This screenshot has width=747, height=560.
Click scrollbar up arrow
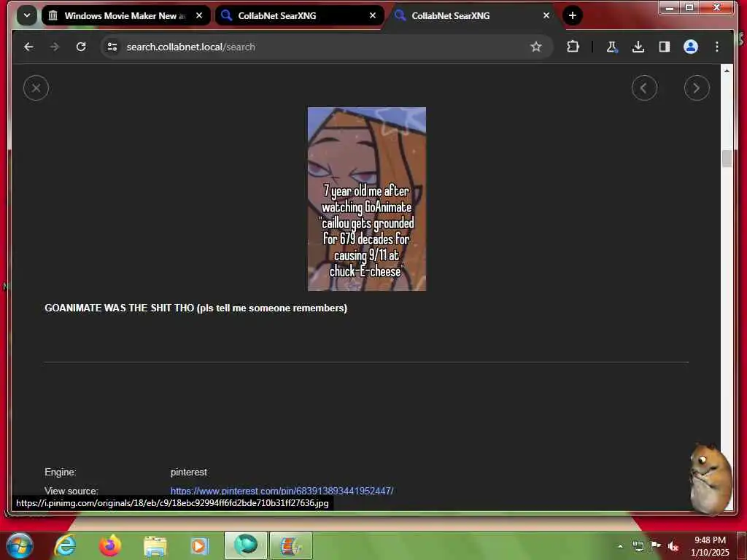point(727,71)
